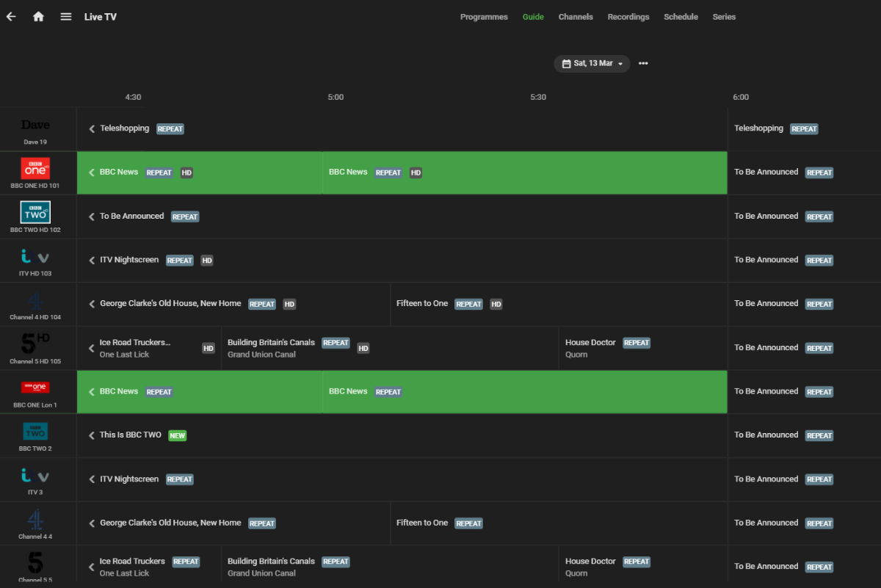Open the 6:00 Teleshopping programme on Dave
This screenshot has width=881, height=588.
(805, 129)
